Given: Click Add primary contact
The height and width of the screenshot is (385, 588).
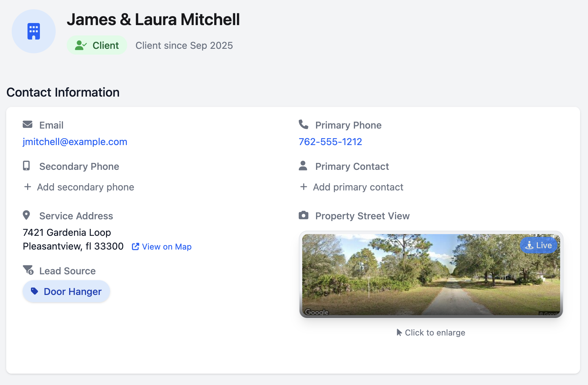Looking at the screenshot, I should [x=358, y=187].
